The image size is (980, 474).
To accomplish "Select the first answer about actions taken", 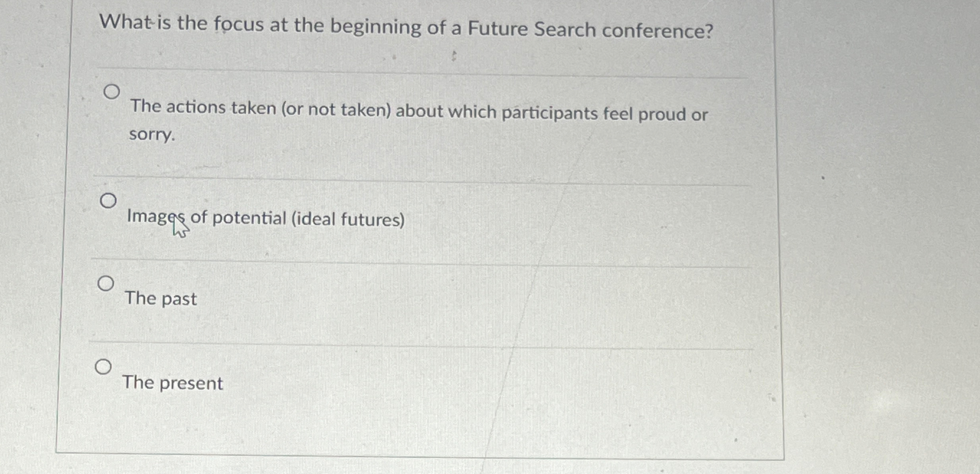I will tap(112, 91).
